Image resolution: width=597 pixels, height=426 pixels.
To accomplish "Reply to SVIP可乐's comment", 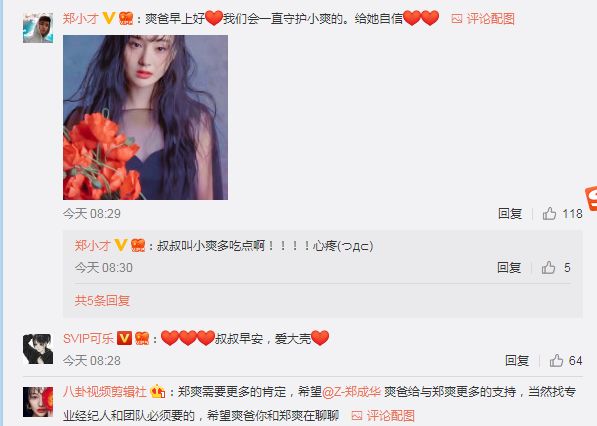I will [x=517, y=361].
